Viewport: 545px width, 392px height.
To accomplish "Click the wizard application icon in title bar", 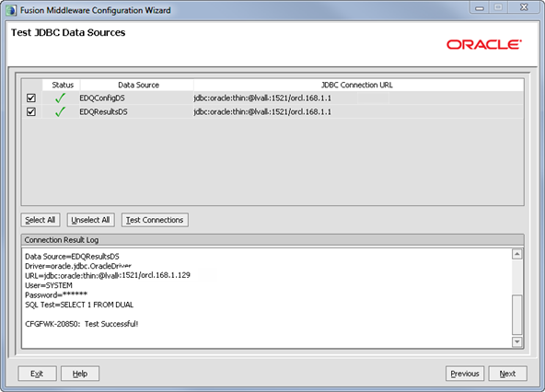I will pos(10,10).
